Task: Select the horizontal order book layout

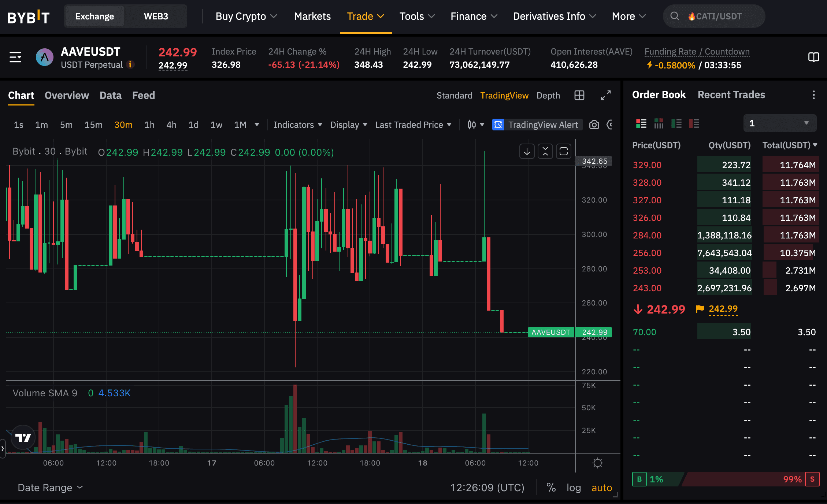Action: (659, 123)
